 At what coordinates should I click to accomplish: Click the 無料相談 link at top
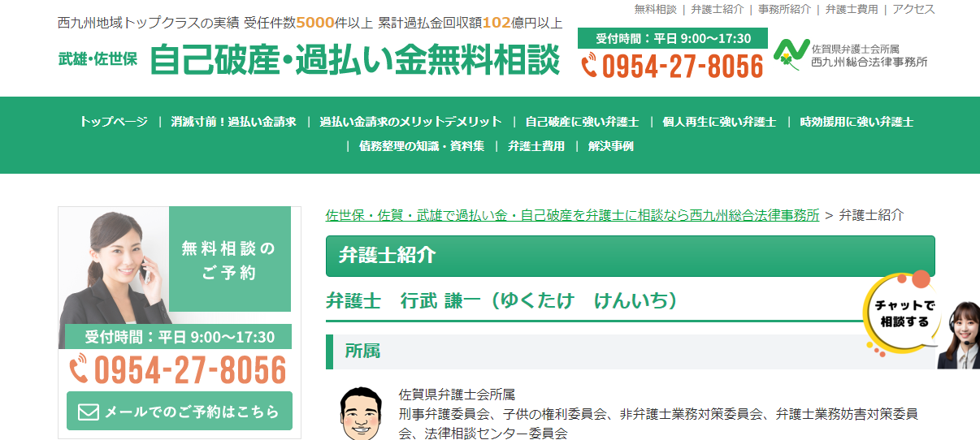655,10
